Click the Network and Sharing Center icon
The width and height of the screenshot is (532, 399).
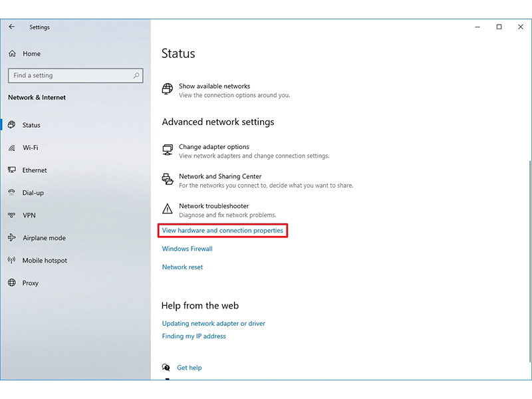[x=168, y=179]
